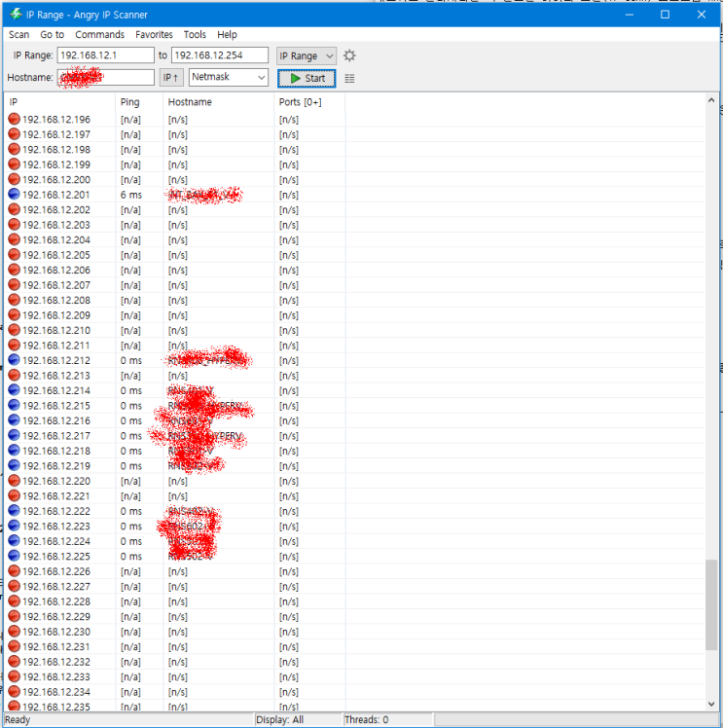
Task: Click the blue status dot for 192.168.12.223
Action: [x=14, y=526]
